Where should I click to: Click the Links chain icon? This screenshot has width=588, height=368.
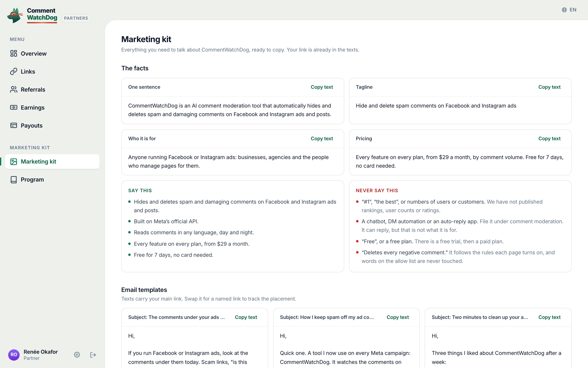tap(14, 72)
